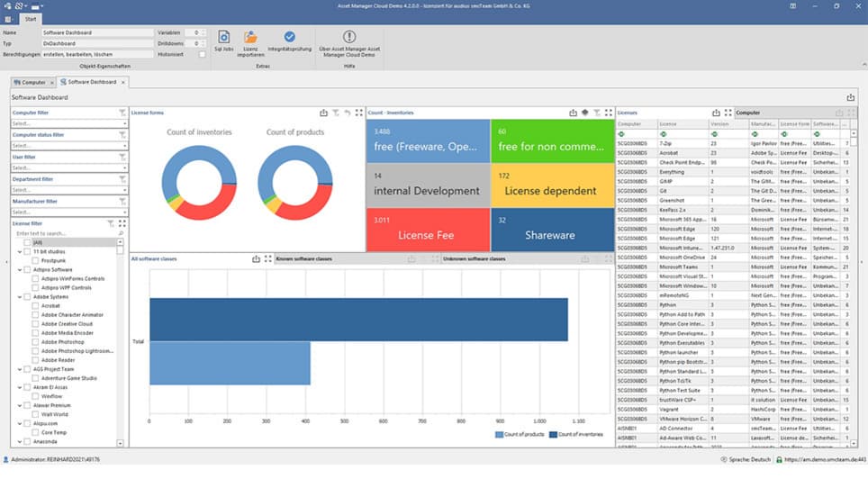Check the Acrobat checkbox

(x=35, y=305)
